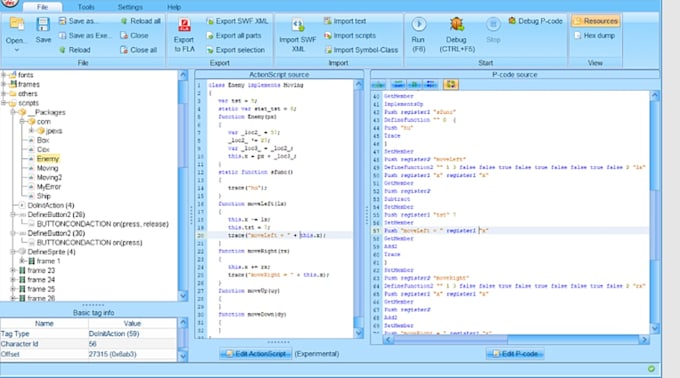Select the Moving2 script in tree

(49, 177)
